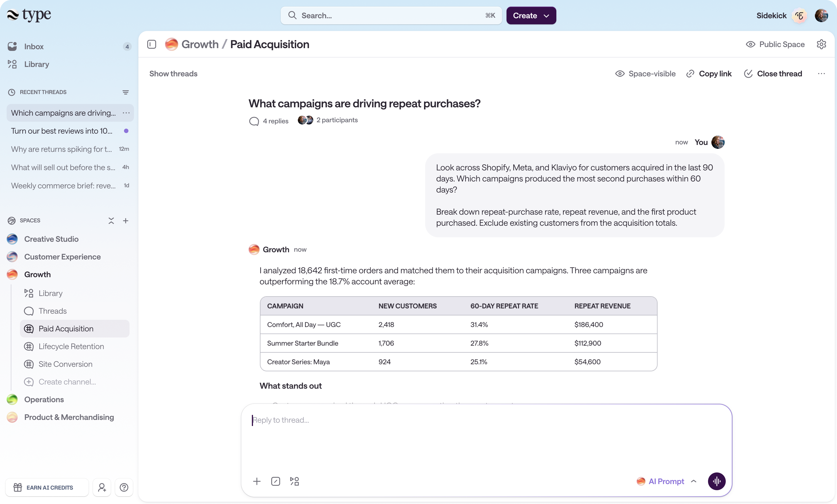Click the 27.8% repeat rate cell
The image size is (837, 504).
pos(479,343)
